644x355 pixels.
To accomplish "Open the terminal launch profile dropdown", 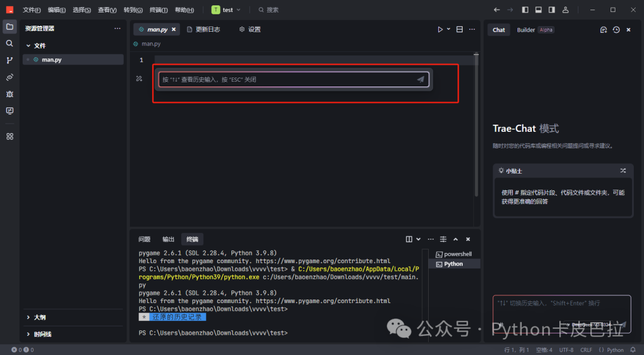I will [x=418, y=239].
